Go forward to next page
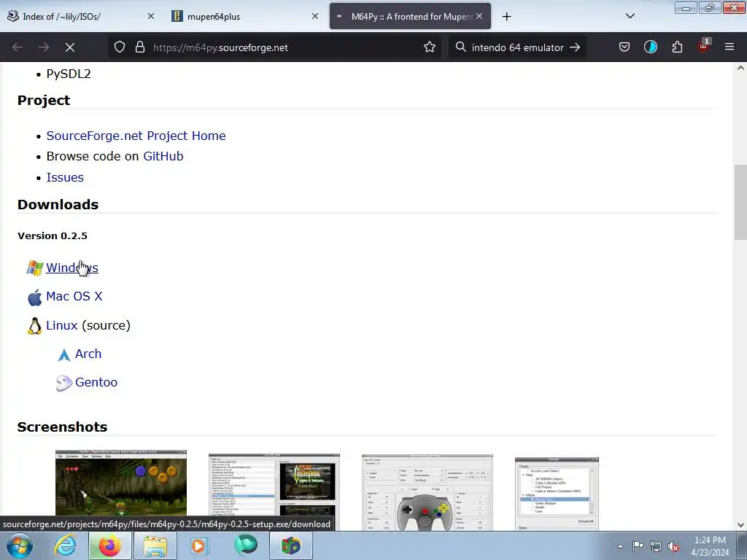The width and height of the screenshot is (747, 560). click(x=44, y=47)
